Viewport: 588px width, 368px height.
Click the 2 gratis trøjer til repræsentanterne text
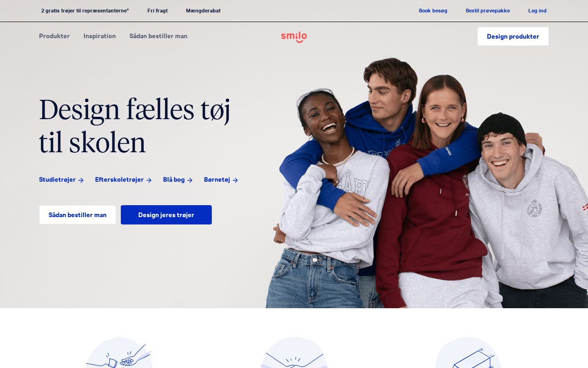point(85,11)
